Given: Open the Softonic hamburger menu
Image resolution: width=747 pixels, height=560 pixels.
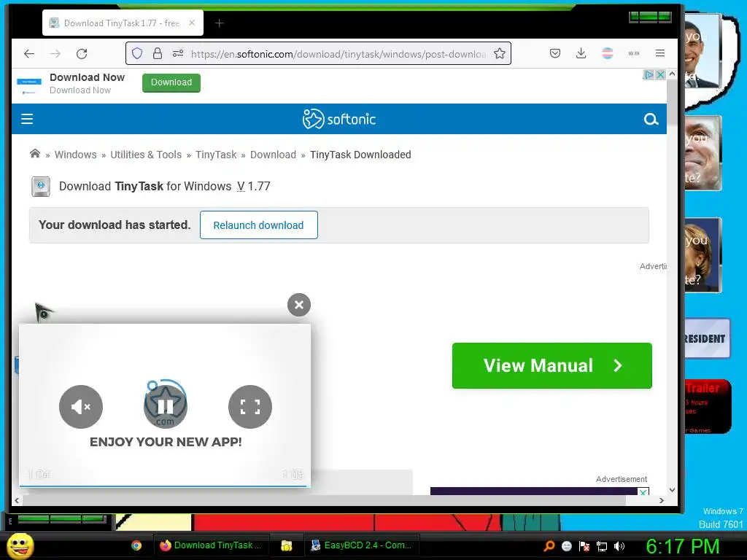Looking at the screenshot, I should tap(27, 119).
